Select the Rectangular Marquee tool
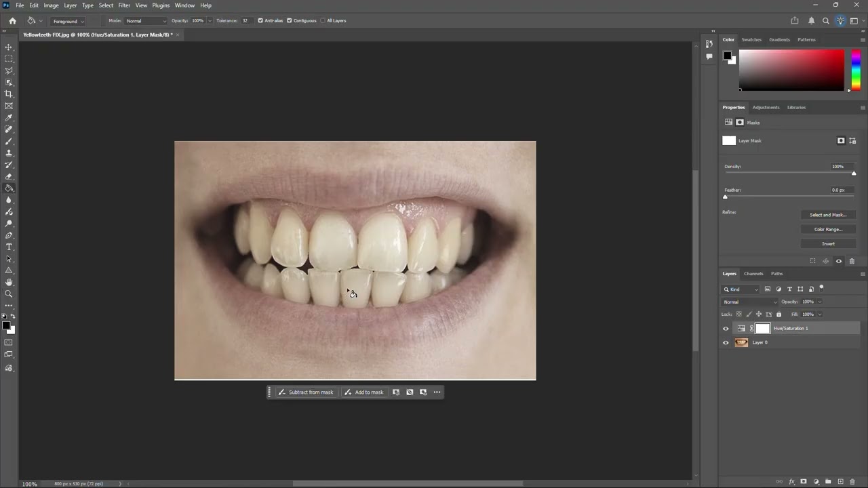 pos(9,59)
